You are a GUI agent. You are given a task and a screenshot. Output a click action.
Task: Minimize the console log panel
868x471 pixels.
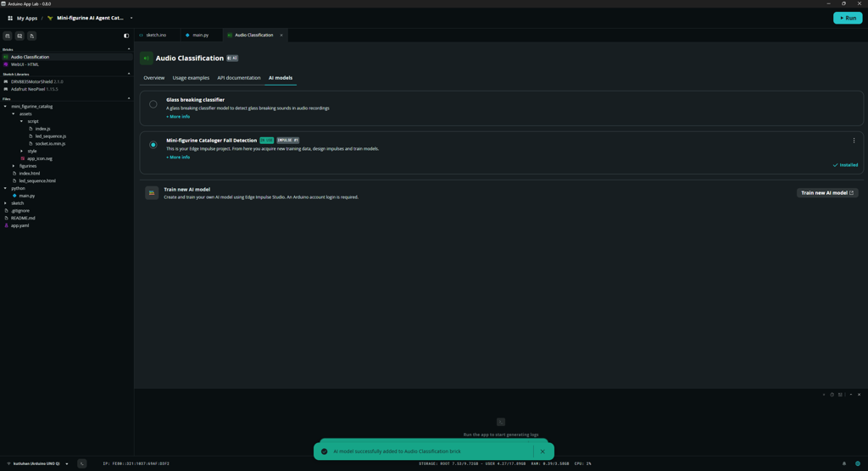(851, 395)
